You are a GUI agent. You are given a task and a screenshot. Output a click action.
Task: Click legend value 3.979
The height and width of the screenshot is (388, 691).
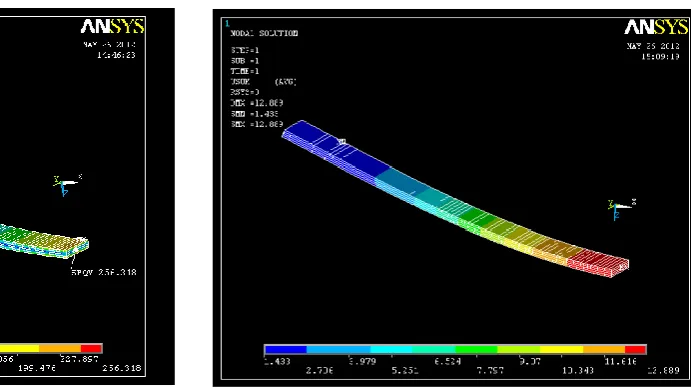362,361
